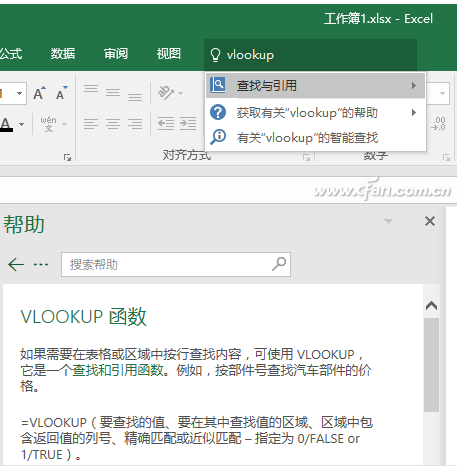This screenshot has width=457, height=467.
Task: Click the Smart Lookup magnifier icon
Action: point(218,137)
